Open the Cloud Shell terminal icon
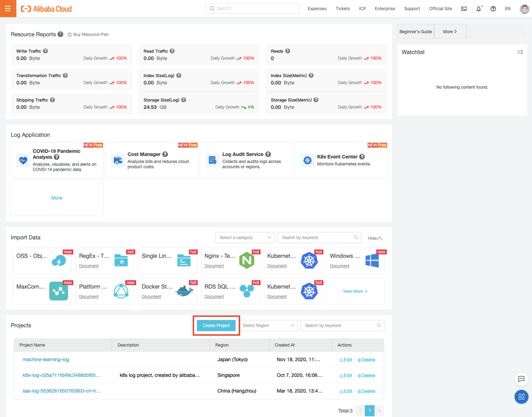532x417 pixels. (464, 8)
